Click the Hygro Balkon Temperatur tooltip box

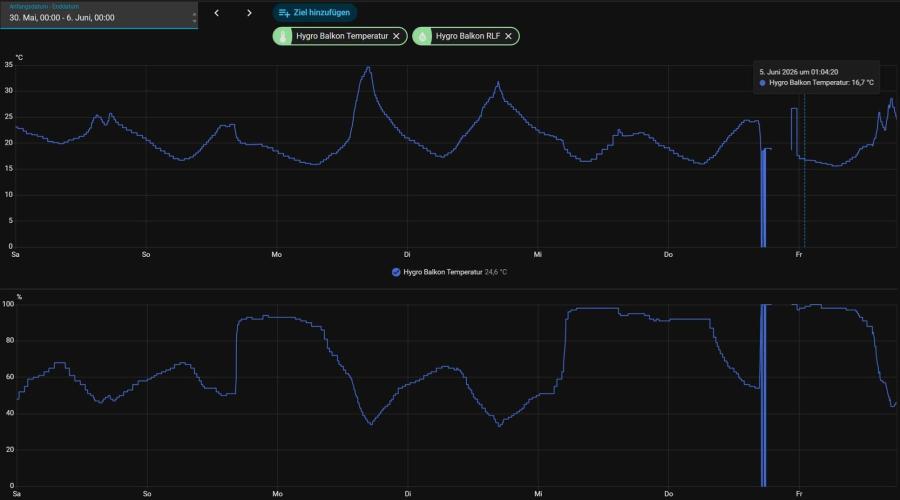(816, 77)
